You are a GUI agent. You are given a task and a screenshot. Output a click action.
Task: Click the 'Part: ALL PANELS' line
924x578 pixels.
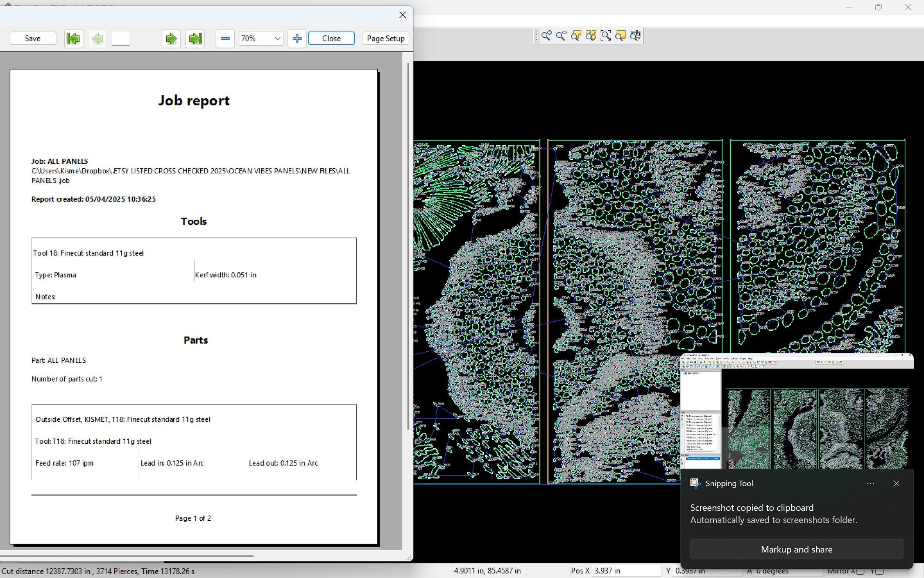click(59, 360)
